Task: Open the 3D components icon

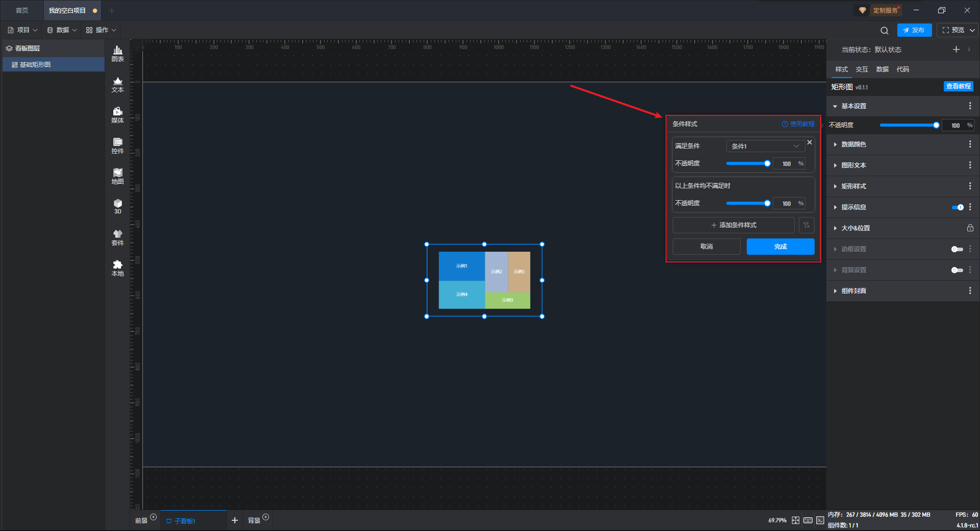Action: pos(117,206)
